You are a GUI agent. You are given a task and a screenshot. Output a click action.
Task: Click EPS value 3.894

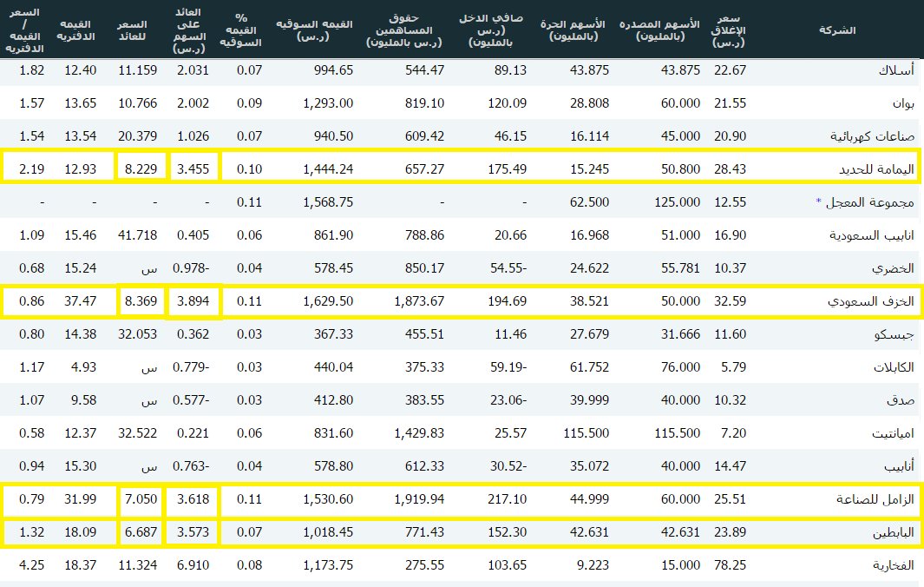193,301
